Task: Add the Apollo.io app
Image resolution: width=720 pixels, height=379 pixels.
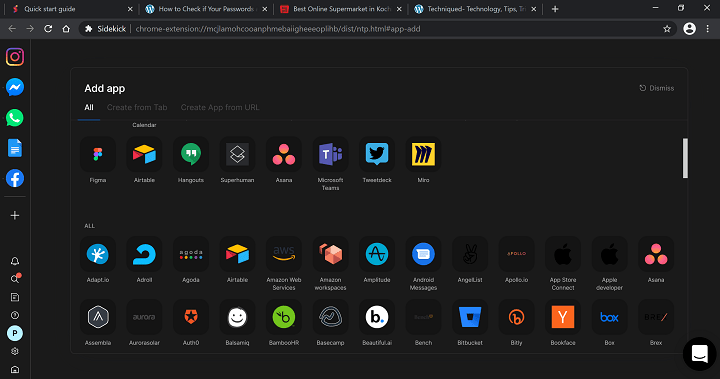Action: pyautogui.click(x=516, y=254)
